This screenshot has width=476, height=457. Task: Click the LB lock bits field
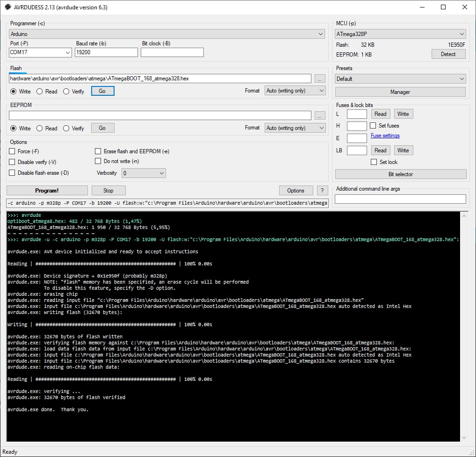click(357, 150)
